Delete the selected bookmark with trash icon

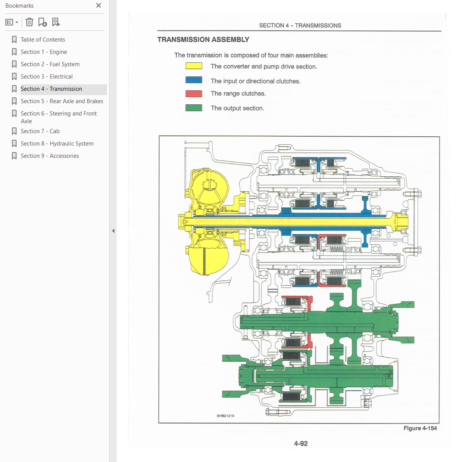(29, 22)
